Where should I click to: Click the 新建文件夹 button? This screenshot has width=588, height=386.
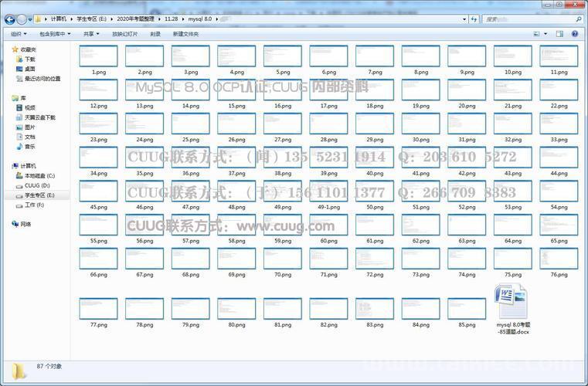pyautogui.click(x=185, y=34)
